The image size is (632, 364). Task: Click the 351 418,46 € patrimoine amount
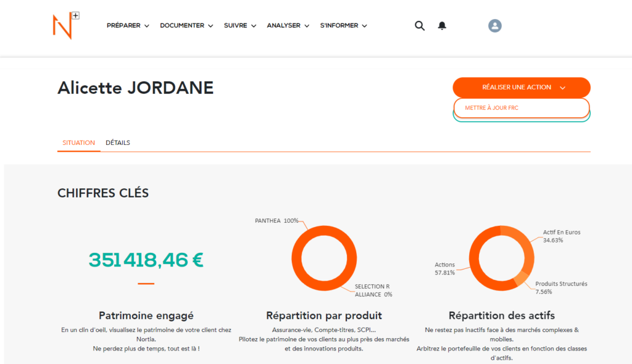(146, 260)
